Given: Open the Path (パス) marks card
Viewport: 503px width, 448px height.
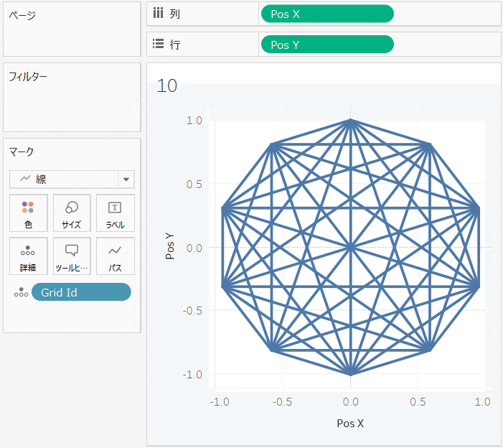Looking at the screenshot, I should point(115,256).
